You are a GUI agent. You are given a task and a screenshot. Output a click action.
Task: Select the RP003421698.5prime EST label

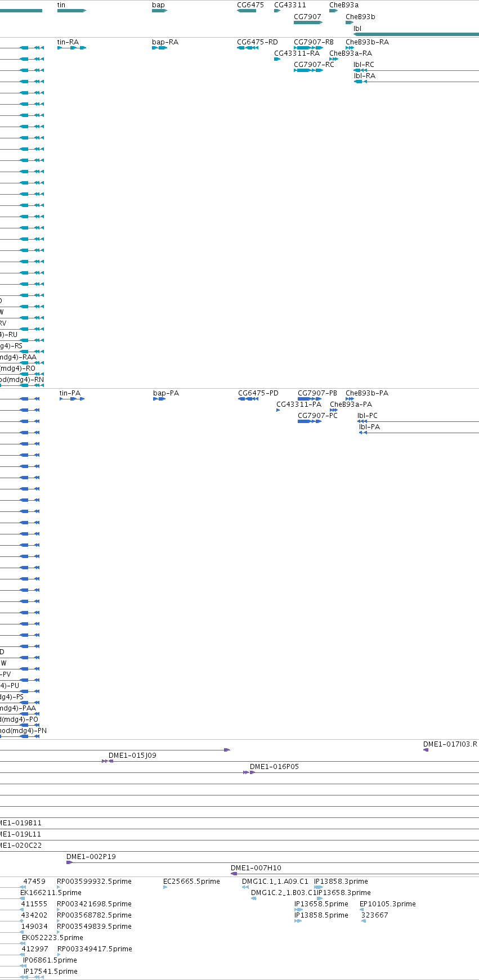click(x=94, y=904)
